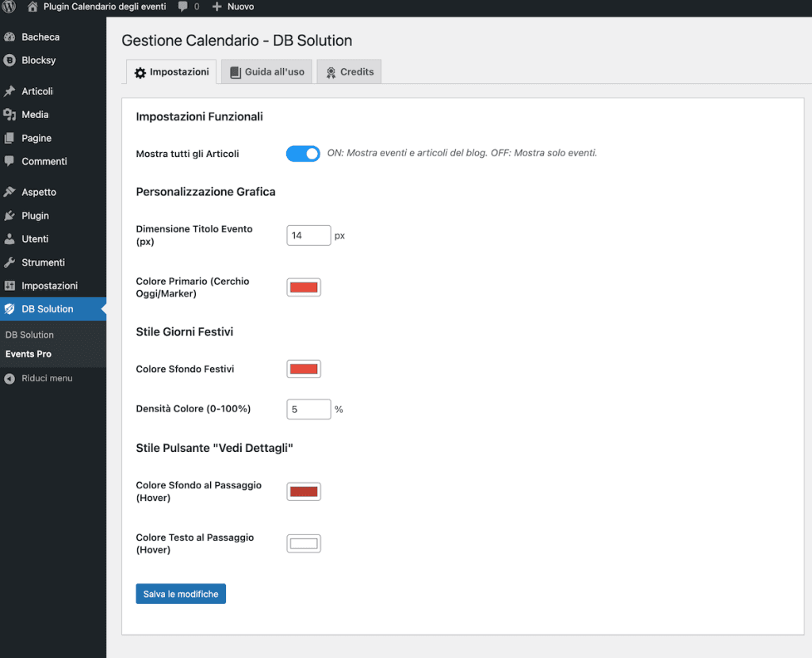Open the Events Pro submenu link

[29, 354]
